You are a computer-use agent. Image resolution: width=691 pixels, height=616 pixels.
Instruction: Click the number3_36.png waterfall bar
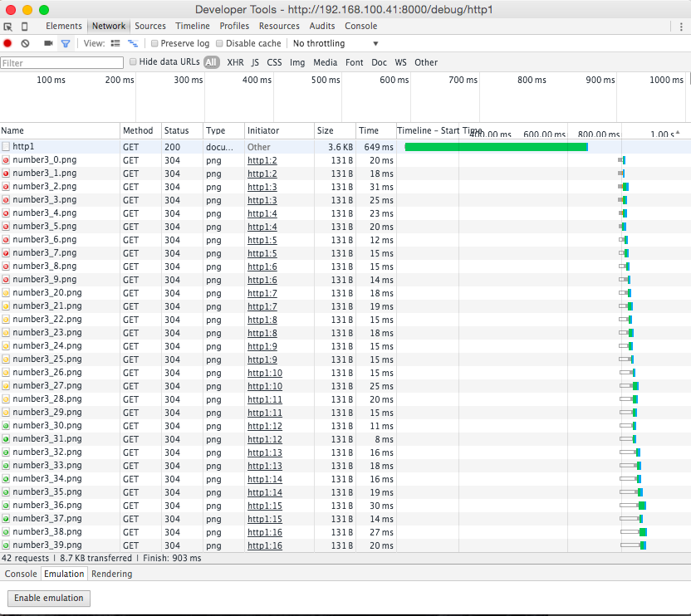[633, 506]
